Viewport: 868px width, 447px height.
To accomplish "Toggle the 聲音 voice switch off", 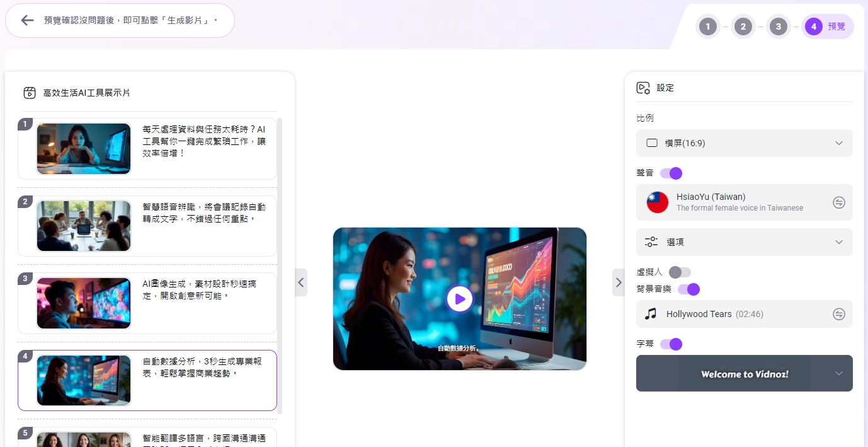I will [671, 173].
